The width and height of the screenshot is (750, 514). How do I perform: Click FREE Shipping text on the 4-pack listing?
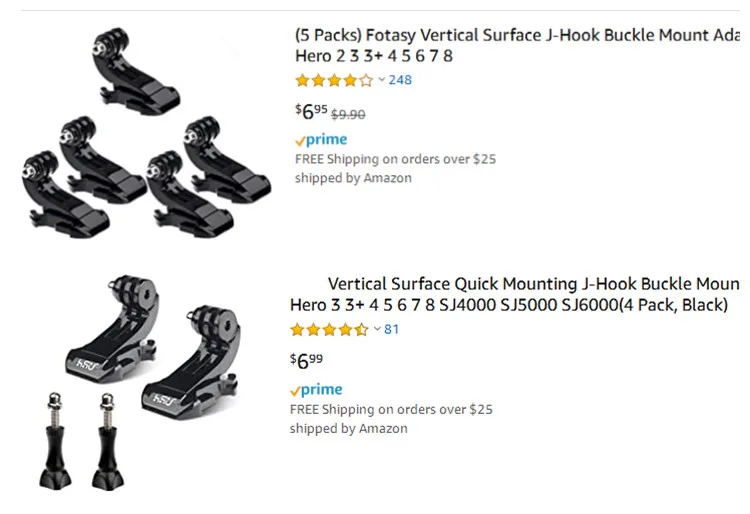pyautogui.click(x=391, y=409)
